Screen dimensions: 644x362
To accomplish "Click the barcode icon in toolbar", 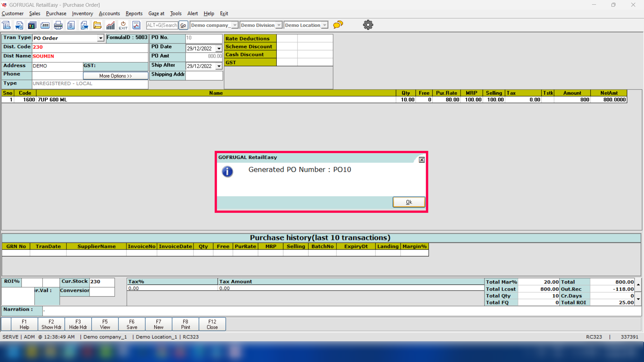I will (45, 25).
